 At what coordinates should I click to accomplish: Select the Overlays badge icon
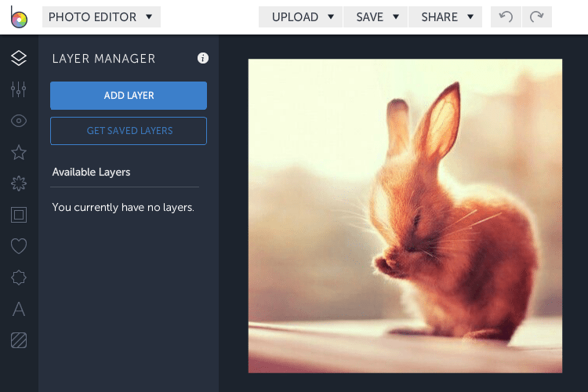tap(19, 278)
